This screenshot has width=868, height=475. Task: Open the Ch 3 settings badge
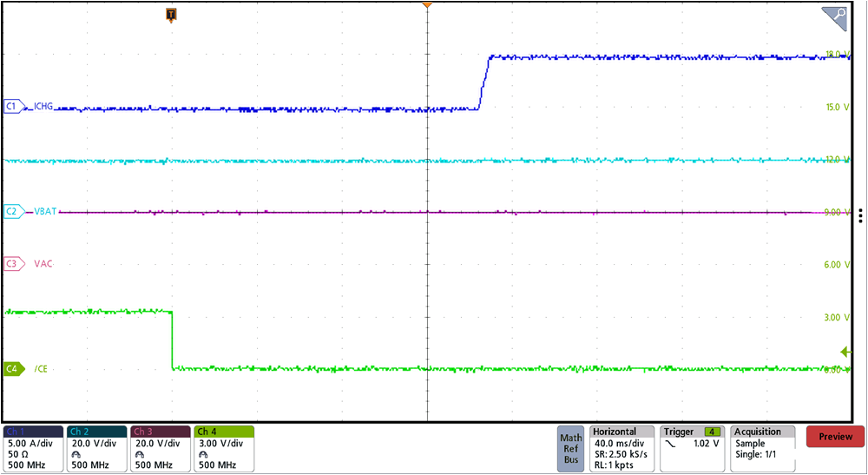point(160,448)
